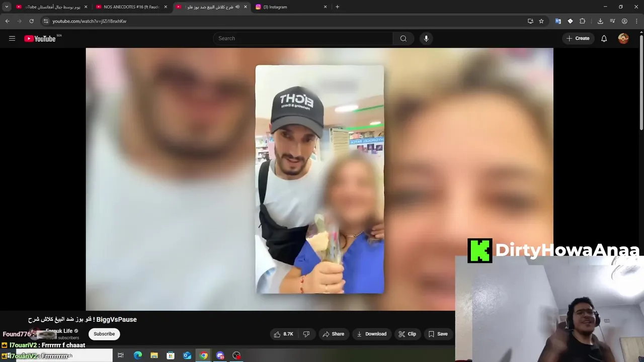This screenshot has width=644, height=362.
Task: Open YouTube notifications bell
Action: (604, 38)
